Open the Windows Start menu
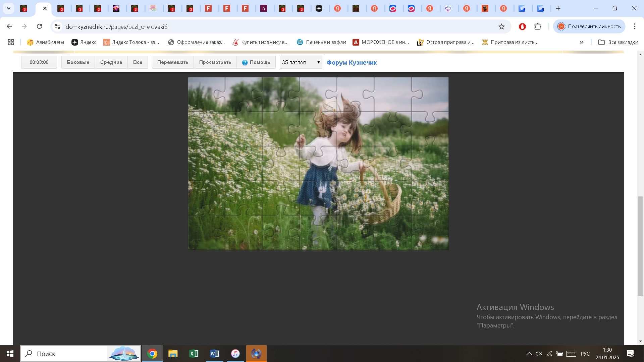Image resolution: width=644 pixels, height=362 pixels. (x=10, y=354)
